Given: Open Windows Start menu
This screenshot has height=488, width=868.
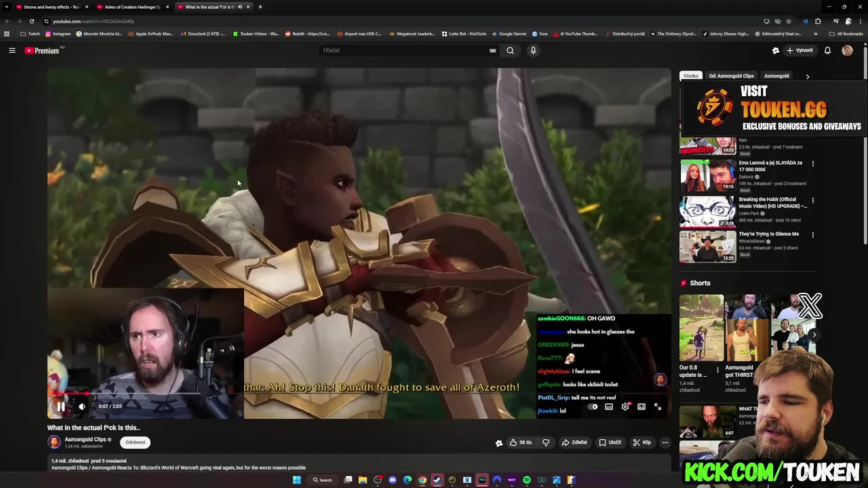Looking at the screenshot, I should [x=296, y=480].
